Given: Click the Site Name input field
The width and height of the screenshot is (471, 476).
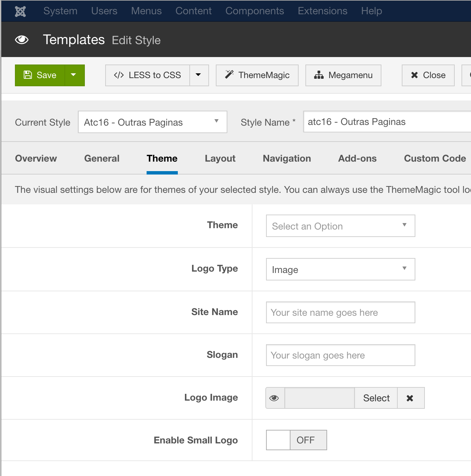Looking at the screenshot, I should tap(340, 312).
